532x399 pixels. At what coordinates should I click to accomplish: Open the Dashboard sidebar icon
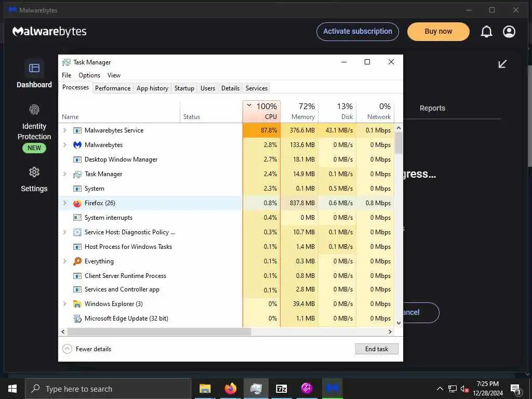point(34,68)
